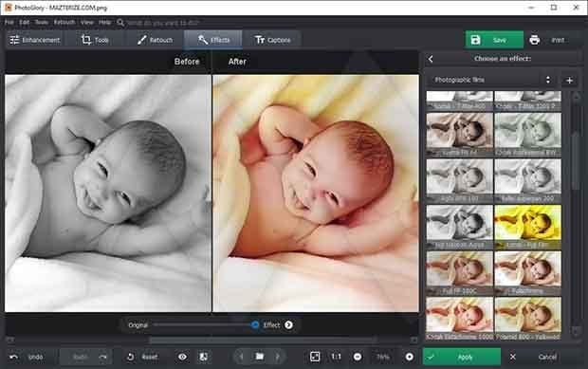Switch to the Retouch tab with brush icon

[x=155, y=40]
